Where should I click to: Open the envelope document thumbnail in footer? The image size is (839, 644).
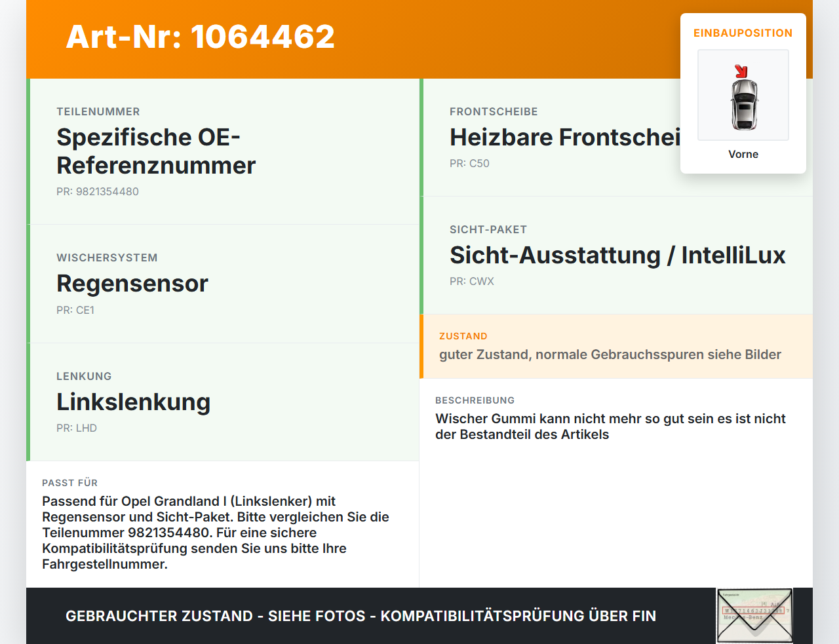click(754, 616)
